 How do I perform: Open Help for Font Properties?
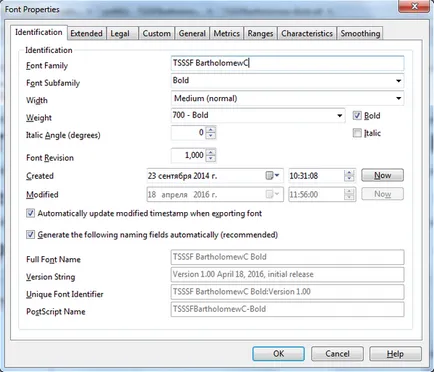(x=395, y=354)
